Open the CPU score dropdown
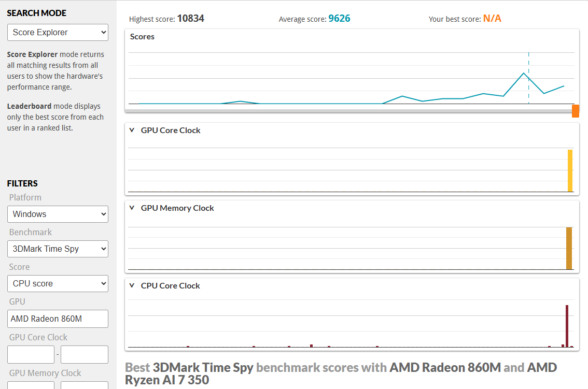Image resolution: width=588 pixels, height=389 pixels. pyautogui.click(x=58, y=284)
